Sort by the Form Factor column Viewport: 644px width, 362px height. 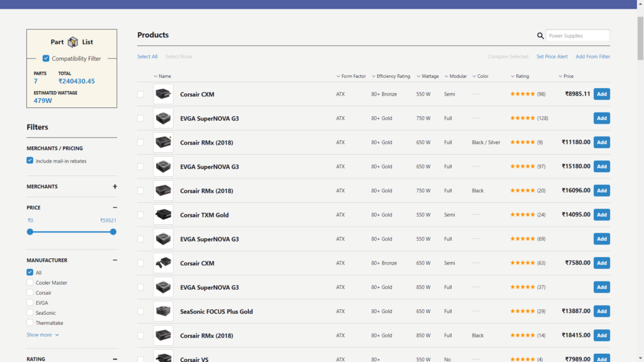click(x=351, y=76)
